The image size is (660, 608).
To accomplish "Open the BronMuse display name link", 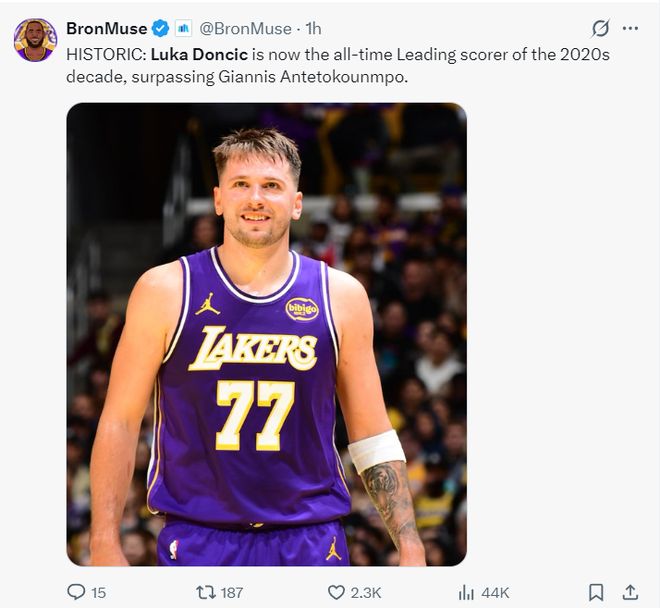I will tap(106, 28).
